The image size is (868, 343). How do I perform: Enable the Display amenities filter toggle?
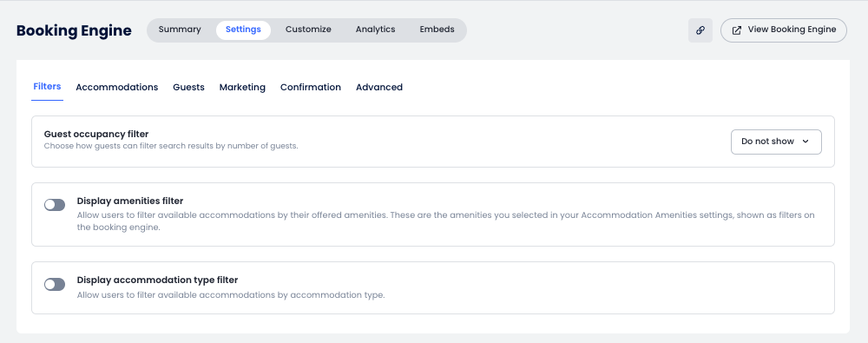55,205
